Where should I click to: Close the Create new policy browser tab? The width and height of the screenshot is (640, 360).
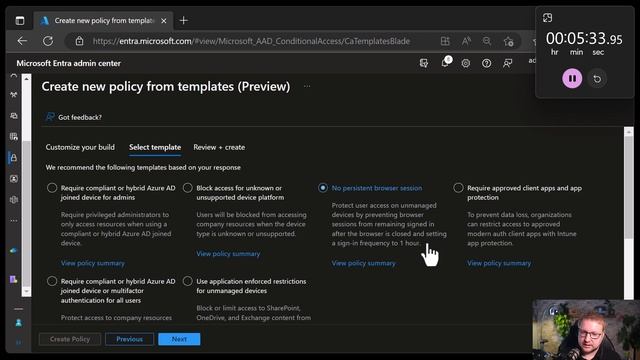coord(164,21)
